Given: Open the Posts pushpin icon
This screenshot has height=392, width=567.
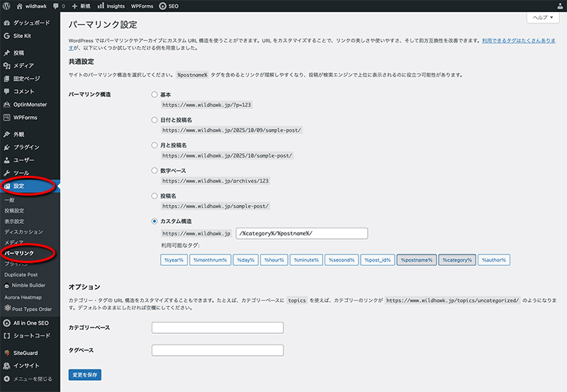Looking at the screenshot, I should coord(6,53).
